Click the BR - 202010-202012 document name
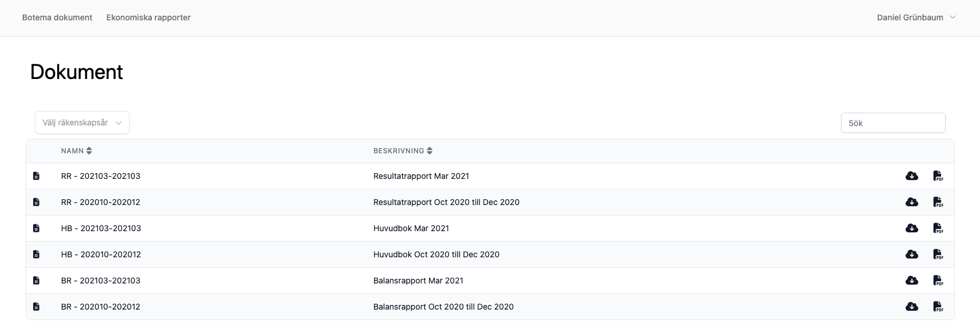This screenshot has width=980, height=327. 101,307
